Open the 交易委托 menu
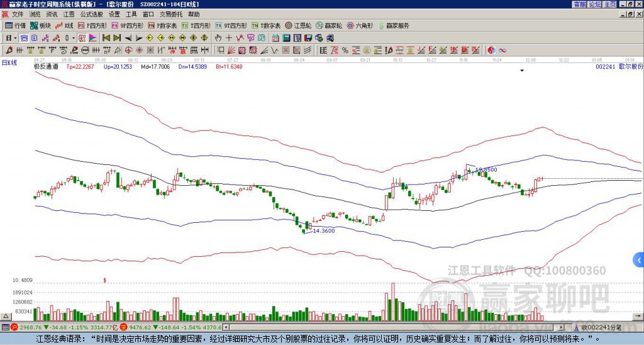The height and width of the screenshot is (345, 644). pyautogui.click(x=171, y=14)
